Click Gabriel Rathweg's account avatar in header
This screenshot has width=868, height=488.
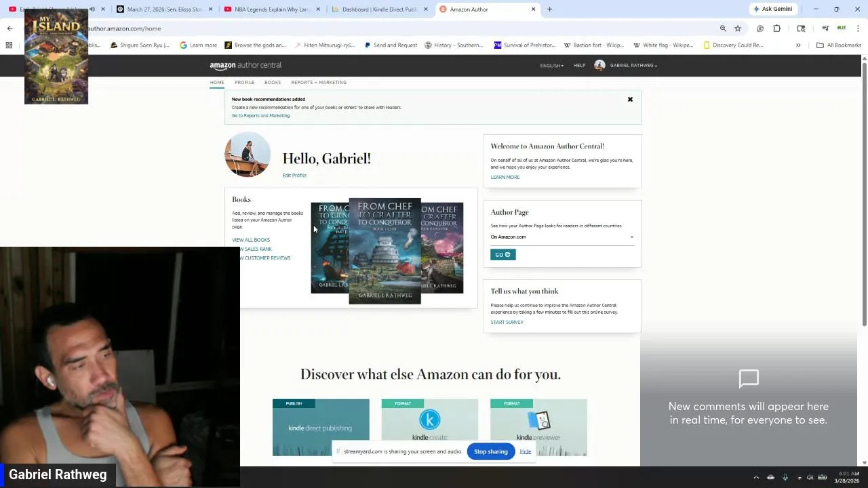click(599, 65)
